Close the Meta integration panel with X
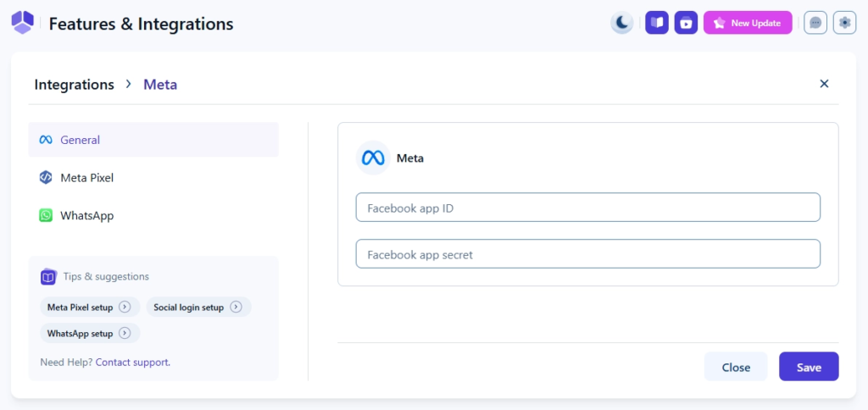Viewport: 868px width, 410px height. click(x=824, y=84)
